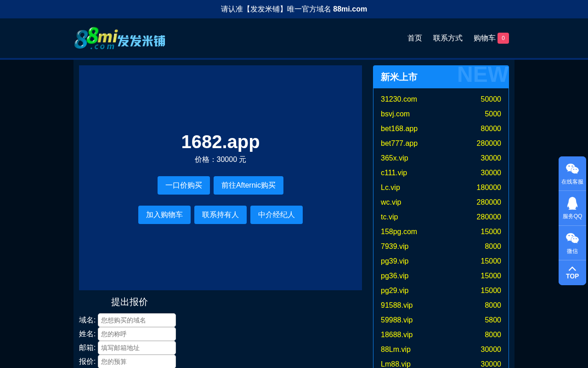Open the bet168.app domain link

[x=399, y=129]
